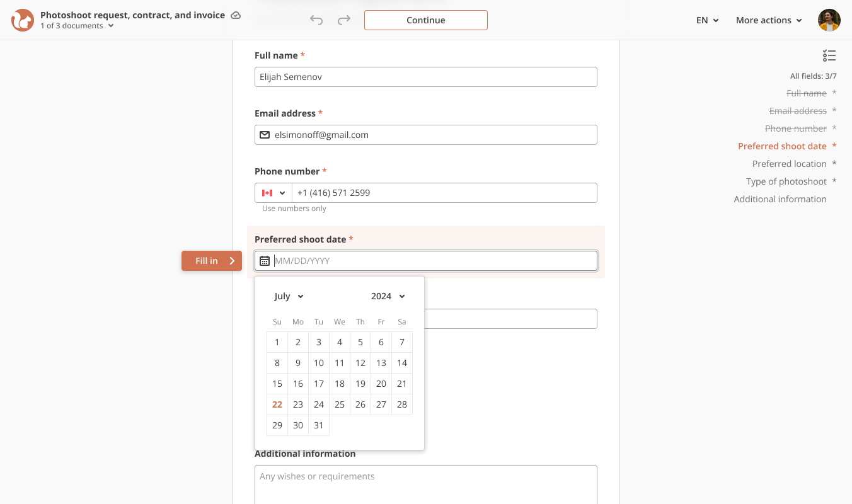Pick July 13 in the calendar

381,363
